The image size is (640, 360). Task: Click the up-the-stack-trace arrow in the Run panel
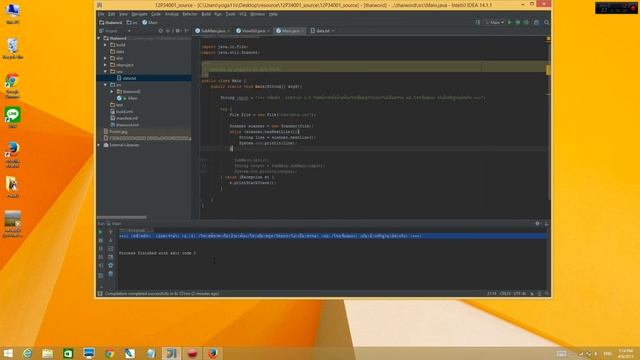(111, 232)
